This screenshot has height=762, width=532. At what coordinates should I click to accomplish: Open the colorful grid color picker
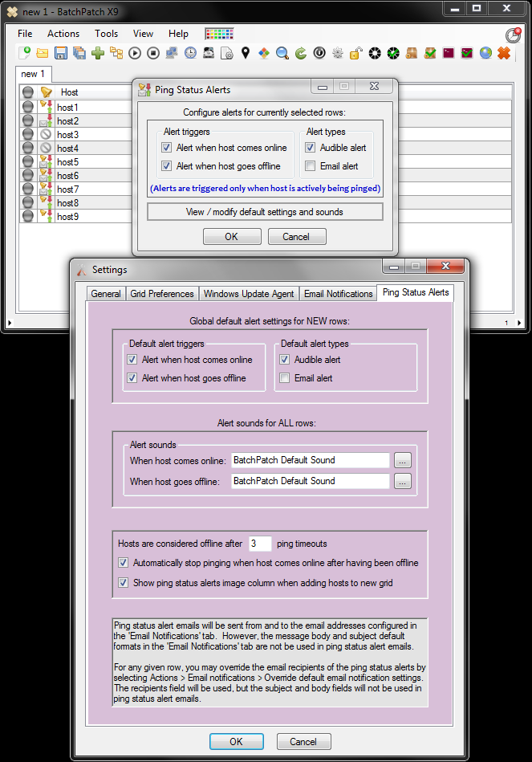click(220, 34)
